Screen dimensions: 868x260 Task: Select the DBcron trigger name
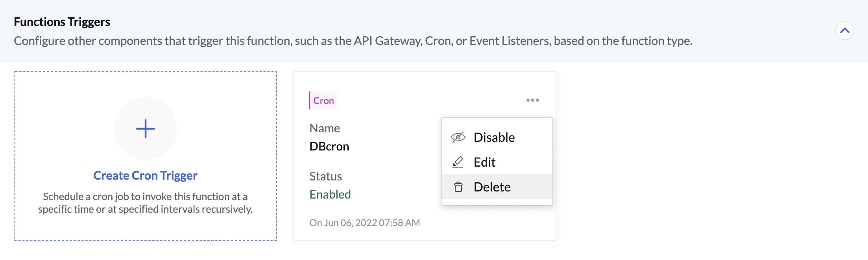click(x=329, y=147)
